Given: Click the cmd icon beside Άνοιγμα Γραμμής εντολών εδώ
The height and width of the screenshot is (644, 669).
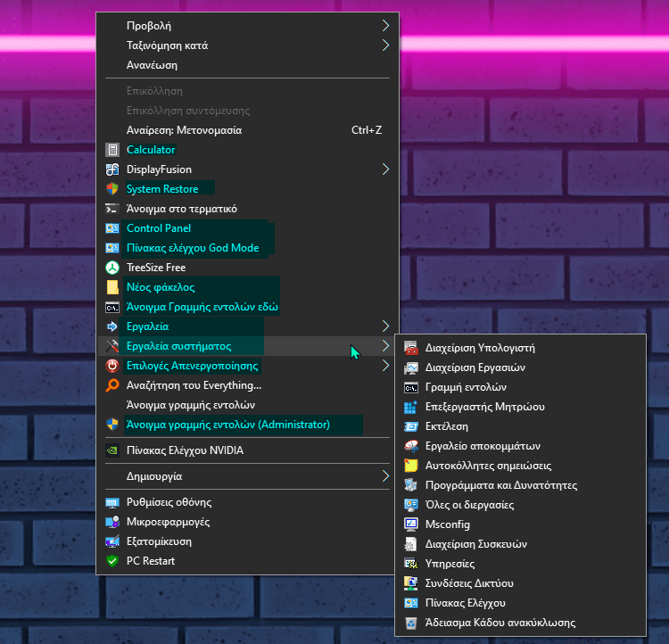Looking at the screenshot, I should (x=112, y=307).
